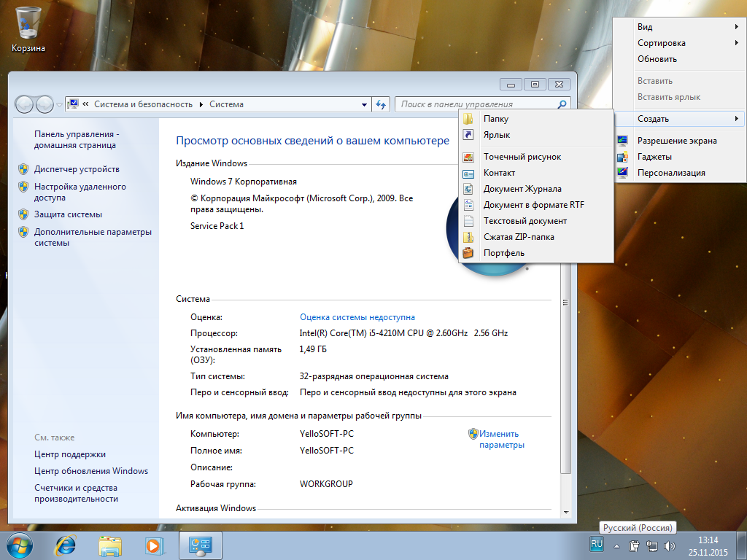
Task: Open Центр обновления Windows link
Action: 91,471
